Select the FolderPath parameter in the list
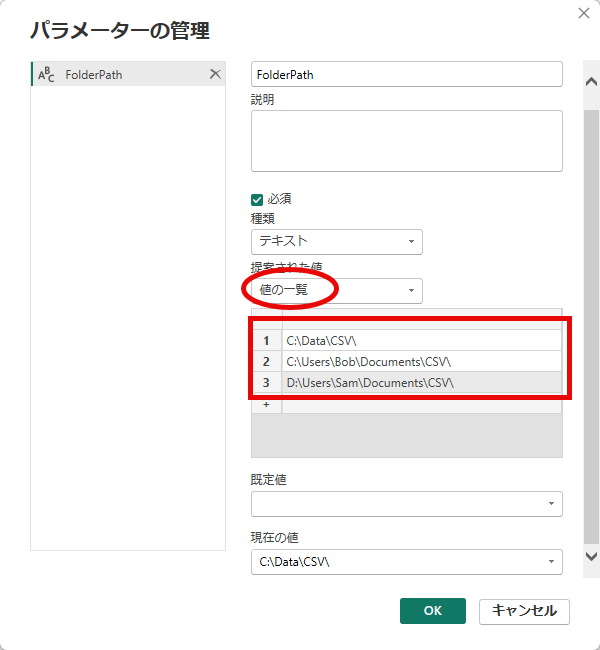The width and height of the screenshot is (600, 650). tap(128, 74)
